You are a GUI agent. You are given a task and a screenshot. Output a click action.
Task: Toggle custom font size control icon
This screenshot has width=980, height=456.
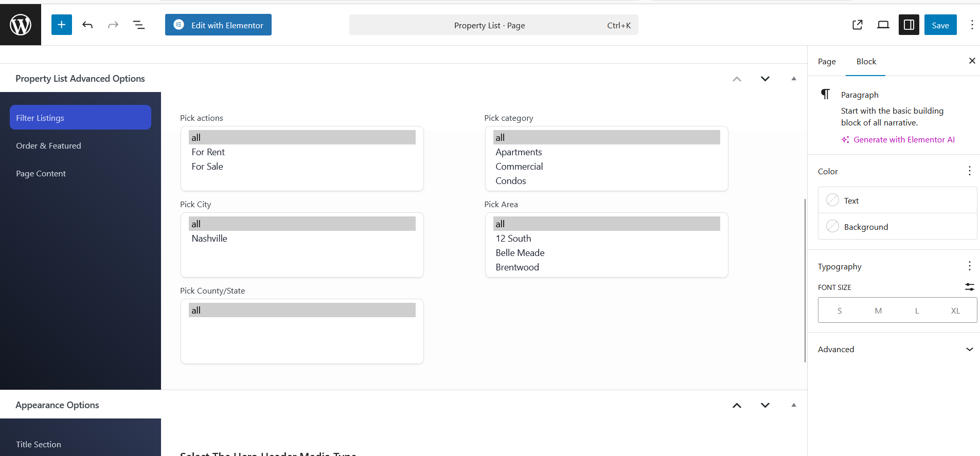[x=969, y=287]
